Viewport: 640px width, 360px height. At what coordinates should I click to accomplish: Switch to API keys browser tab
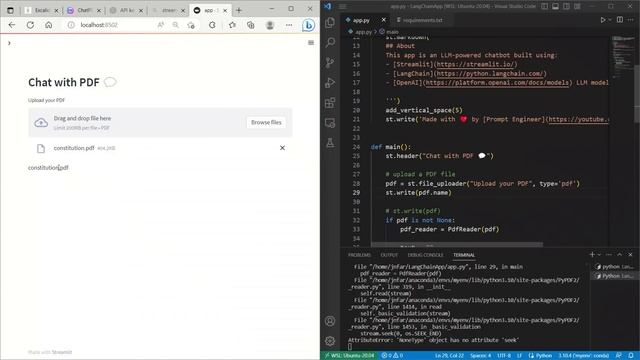click(x=127, y=10)
